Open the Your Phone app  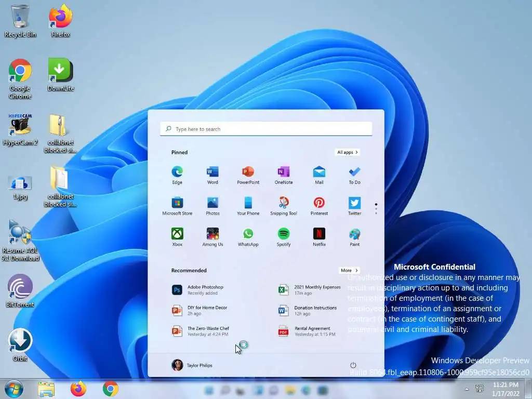tap(248, 206)
